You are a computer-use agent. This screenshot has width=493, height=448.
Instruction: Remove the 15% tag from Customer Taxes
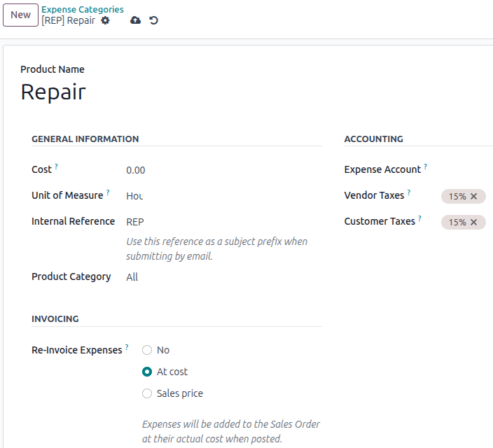tap(473, 223)
